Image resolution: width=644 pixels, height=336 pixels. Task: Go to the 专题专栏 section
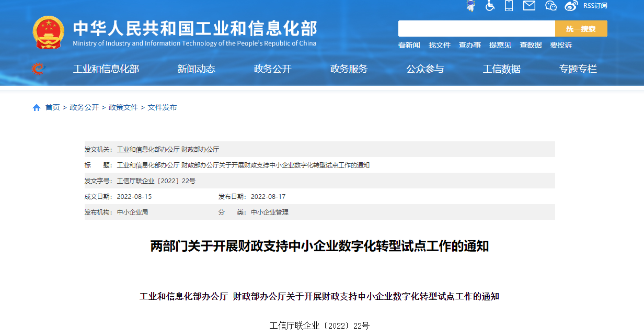pyautogui.click(x=578, y=69)
